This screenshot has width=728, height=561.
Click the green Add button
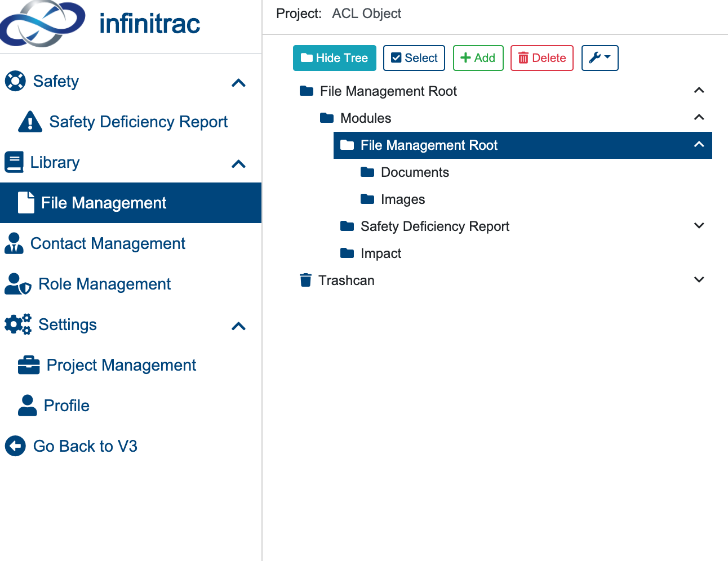(x=478, y=58)
